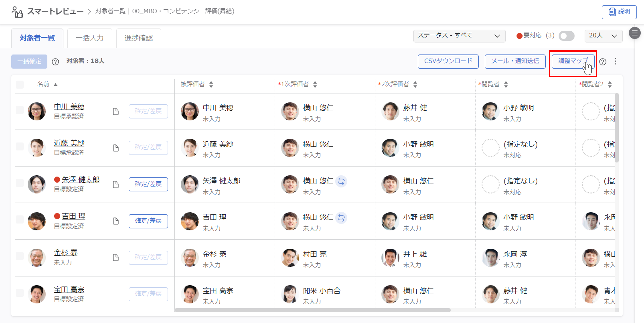This screenshot has width=644, height=323.
Task: Click swap icon beside 矢澤's 1次評価者
Action: tap(341, 181)
